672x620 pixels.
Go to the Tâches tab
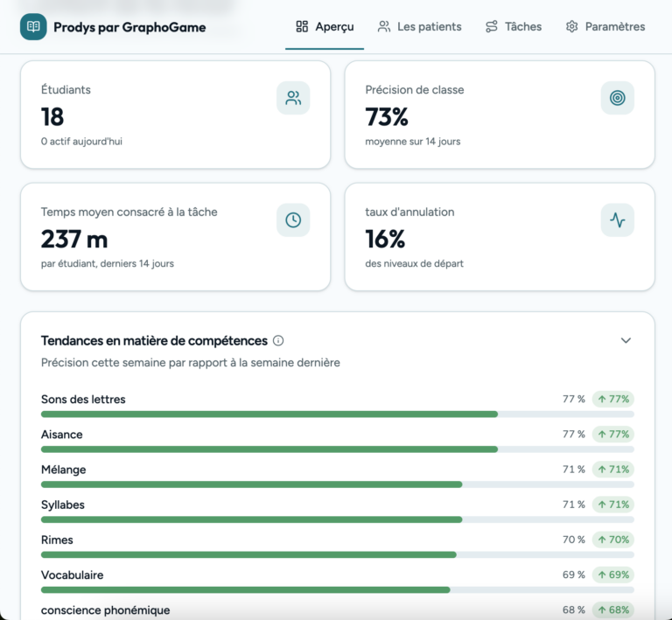(x=514, y=26)
